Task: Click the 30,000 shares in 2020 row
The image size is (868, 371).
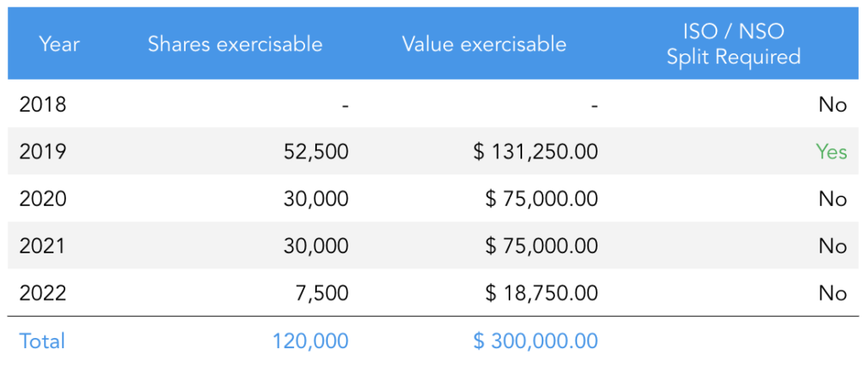Action: pos(316,199)
